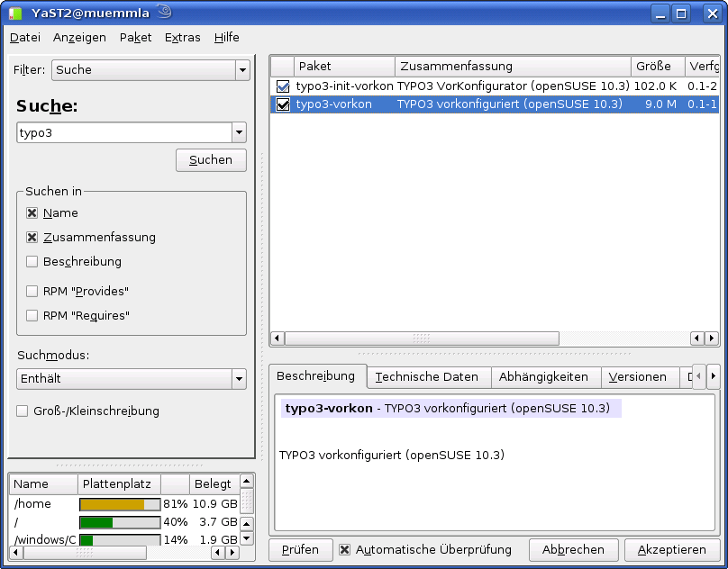Click the 40% usage value

(x=176, y=522)
